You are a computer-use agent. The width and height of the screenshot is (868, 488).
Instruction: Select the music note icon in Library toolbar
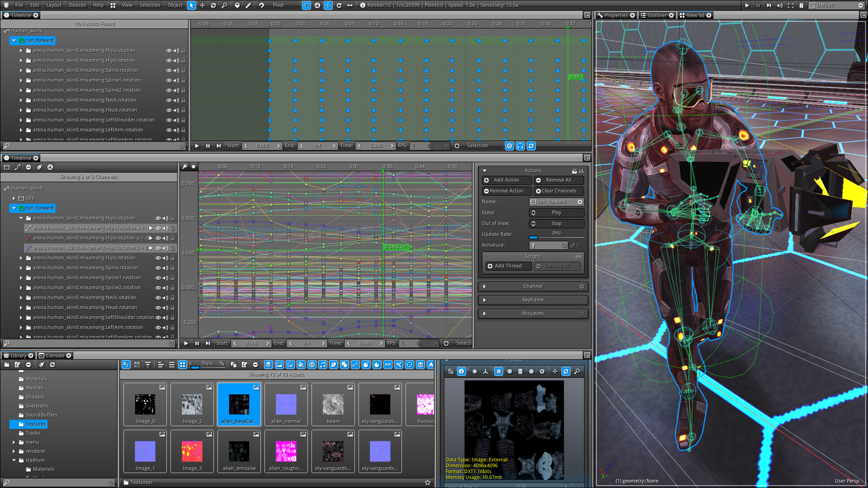(323, 365)
